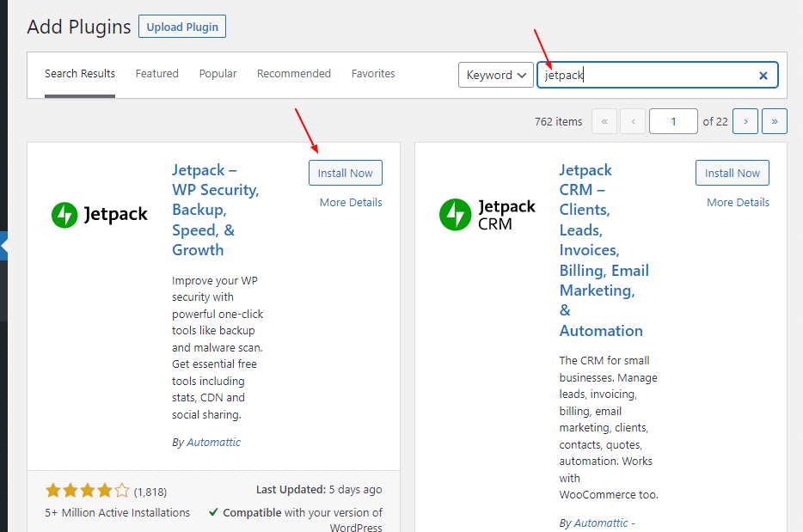Go back a page with the left arrow icon
803x532 pixels.
click(x=633, y=121)
